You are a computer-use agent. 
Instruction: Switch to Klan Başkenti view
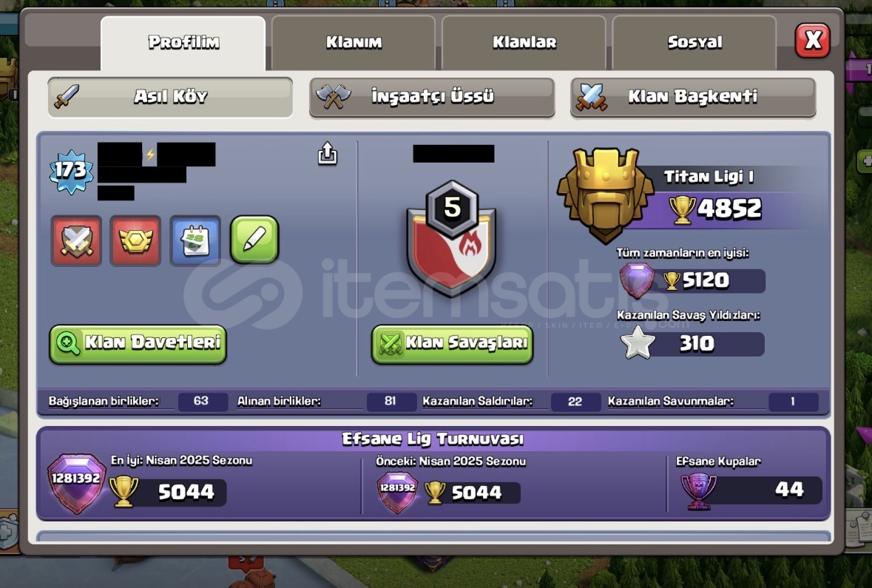pos(693,97)
